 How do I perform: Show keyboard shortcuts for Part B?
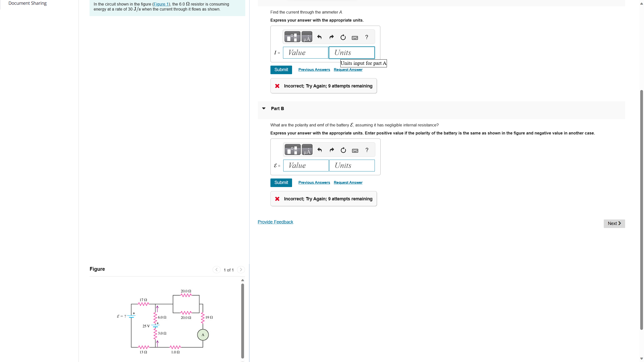(x=355, y=151)
